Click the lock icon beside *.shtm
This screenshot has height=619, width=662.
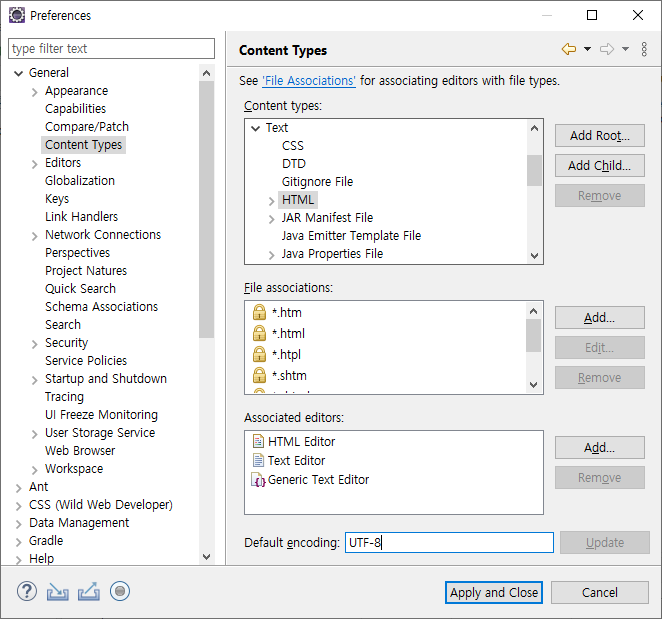pos(259,375)
